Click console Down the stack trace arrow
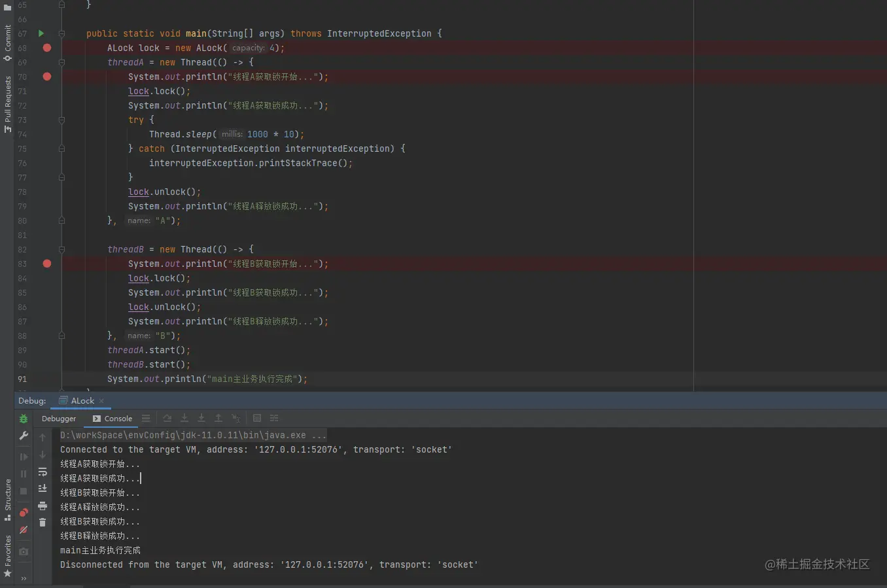The width and height of the screenshot is (887, 588). click(x=43, y=455)
